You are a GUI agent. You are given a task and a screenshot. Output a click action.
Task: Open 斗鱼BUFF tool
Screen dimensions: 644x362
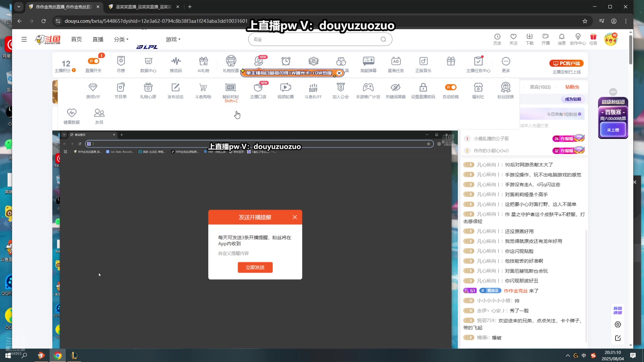(x=313, y=91)
